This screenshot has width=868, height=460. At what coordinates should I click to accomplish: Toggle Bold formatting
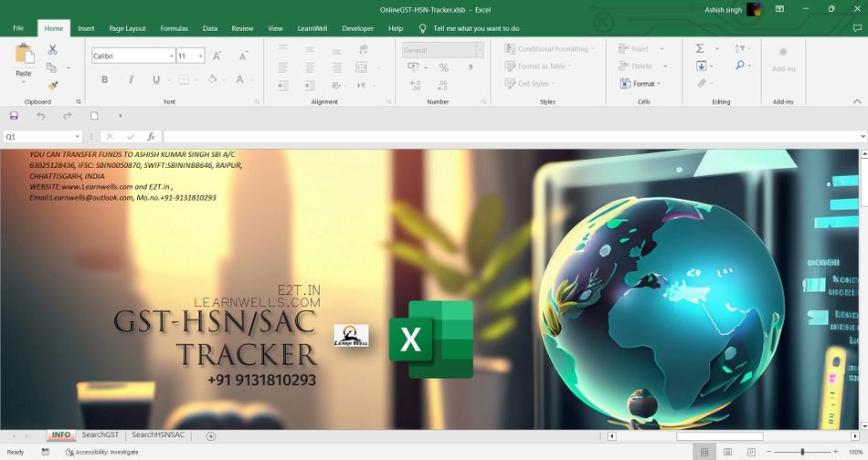click(x=105, y=79)
